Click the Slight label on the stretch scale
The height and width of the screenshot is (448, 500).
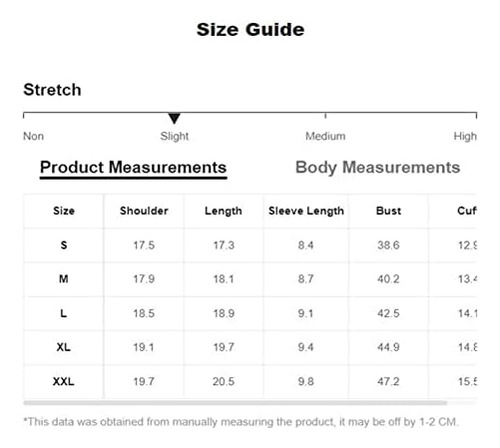coord(174,136)
